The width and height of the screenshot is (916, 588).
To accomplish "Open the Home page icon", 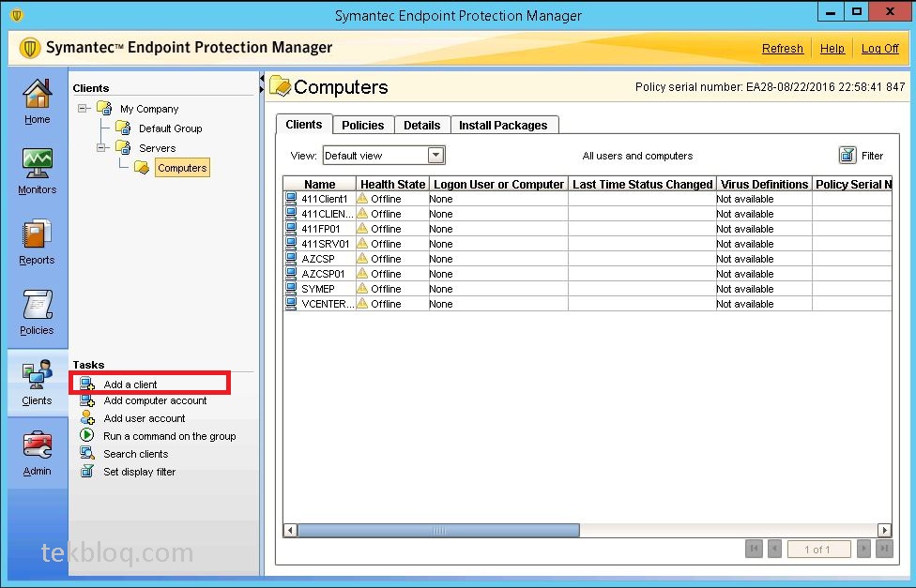I will point(37,94).
